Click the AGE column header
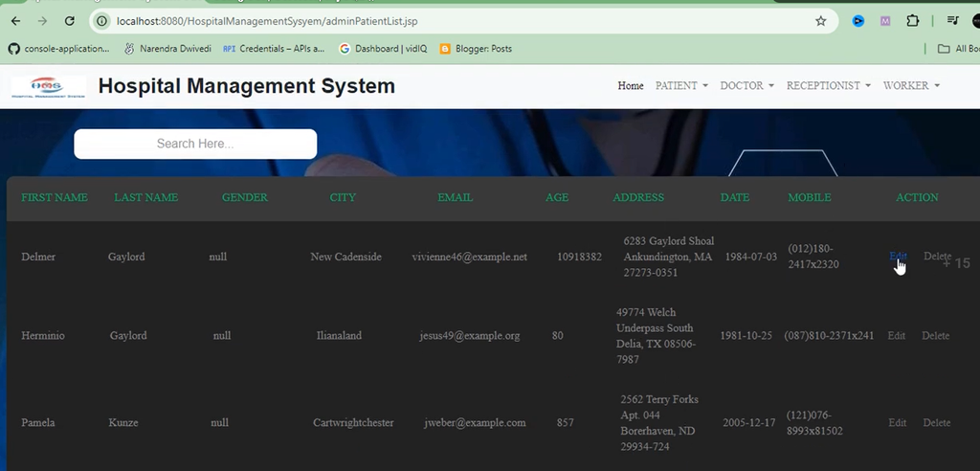This screenshot has width=980, height=471. (x=557, y=197)
